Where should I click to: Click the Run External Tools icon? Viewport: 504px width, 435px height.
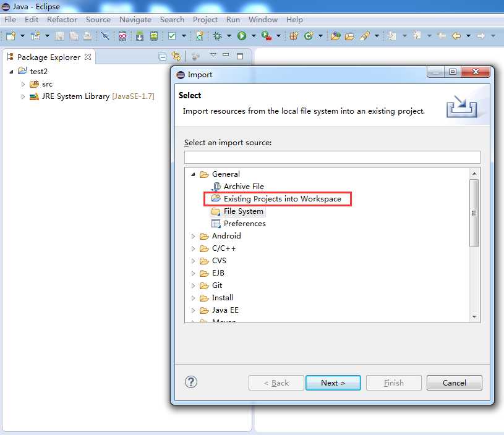[267, 36]
